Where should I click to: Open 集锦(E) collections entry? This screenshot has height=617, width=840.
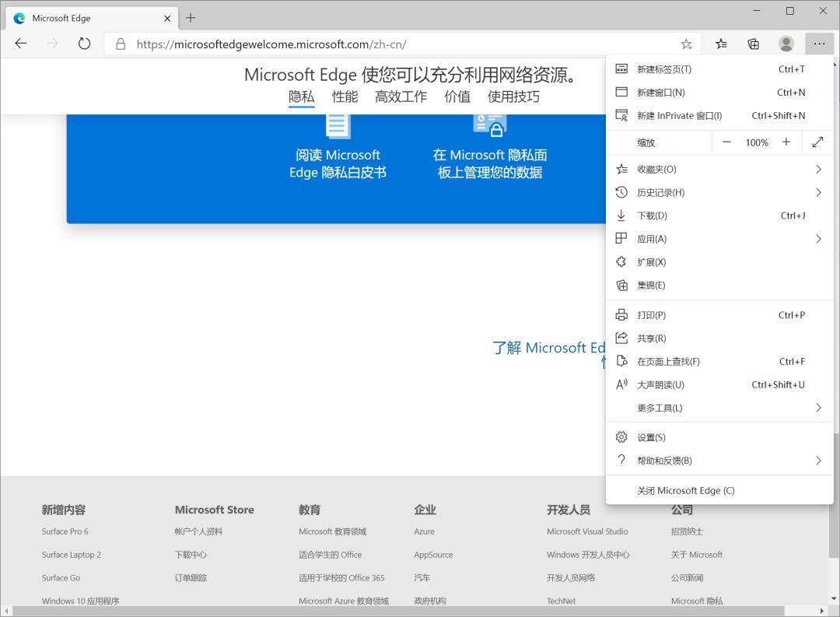click(719, 286)
